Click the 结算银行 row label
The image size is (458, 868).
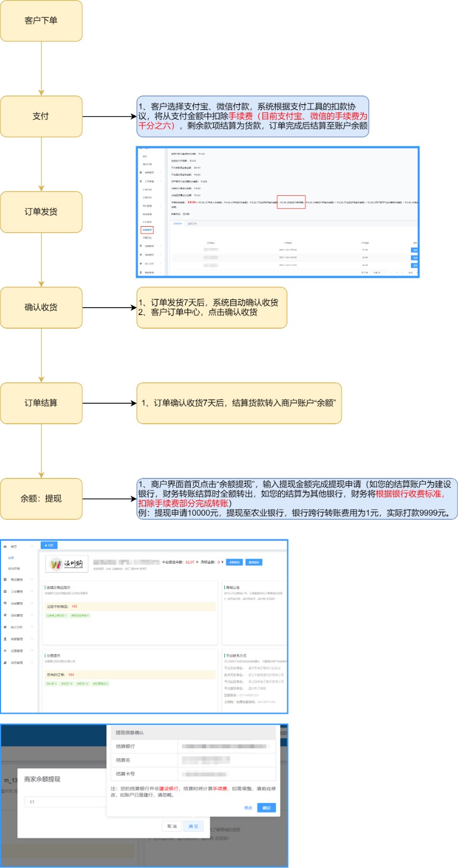point(126,746)
